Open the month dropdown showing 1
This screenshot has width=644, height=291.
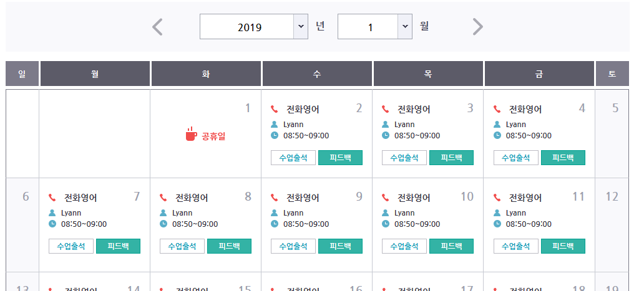374,27
